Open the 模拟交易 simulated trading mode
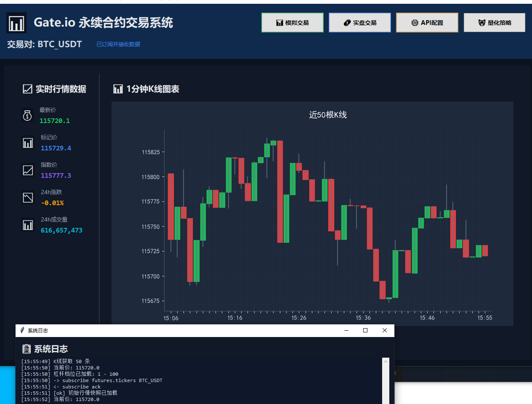 (x=292, y=23)
